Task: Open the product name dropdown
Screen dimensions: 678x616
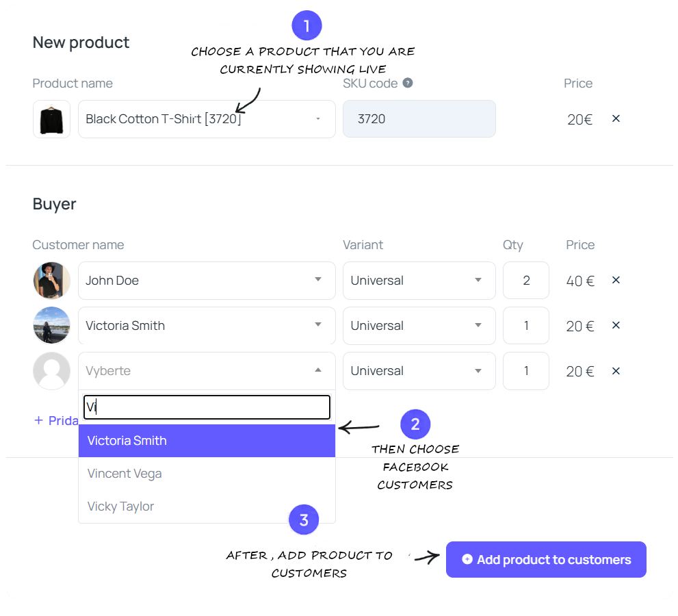Action: coord(207,119)
